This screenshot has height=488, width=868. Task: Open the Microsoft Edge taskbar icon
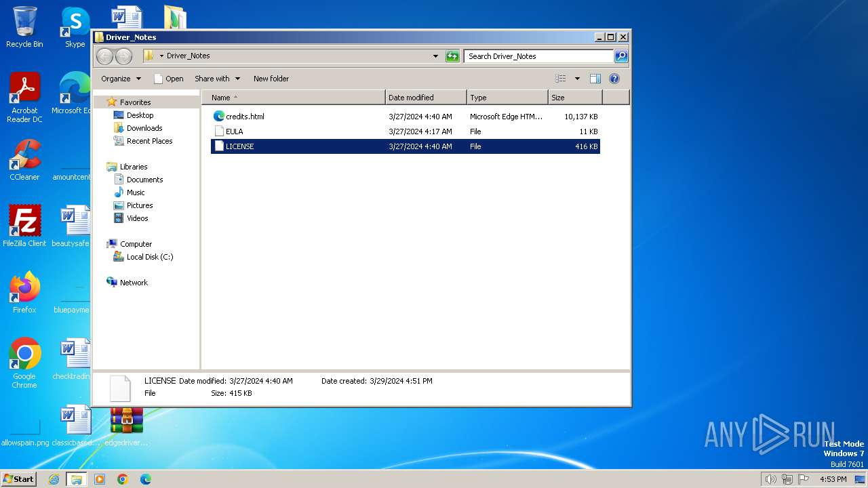pos(146,479)
